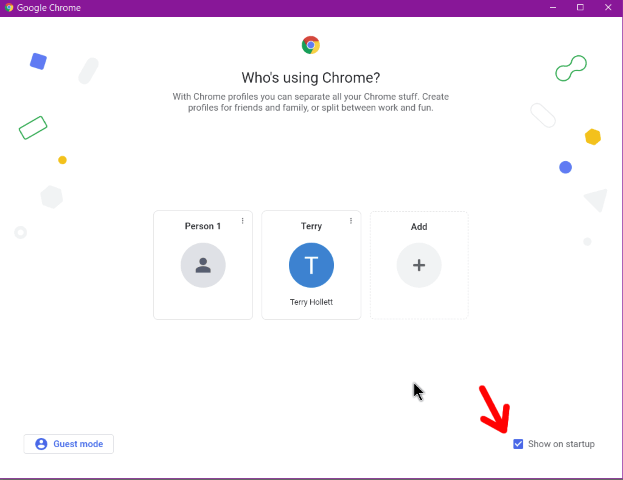Click the "Show on startup" label text
The width and height of the screenshot is (623, 480).
click(561, 444)
